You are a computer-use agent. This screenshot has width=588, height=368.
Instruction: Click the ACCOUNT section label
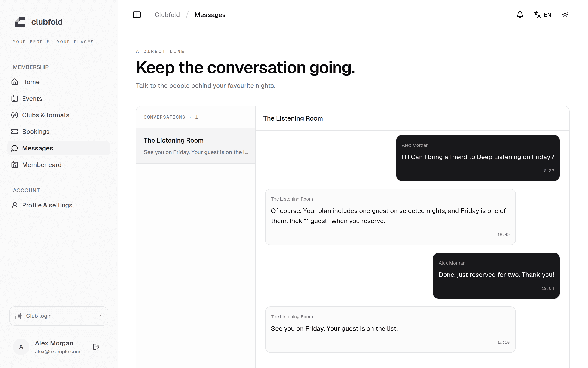coord(26,190)
